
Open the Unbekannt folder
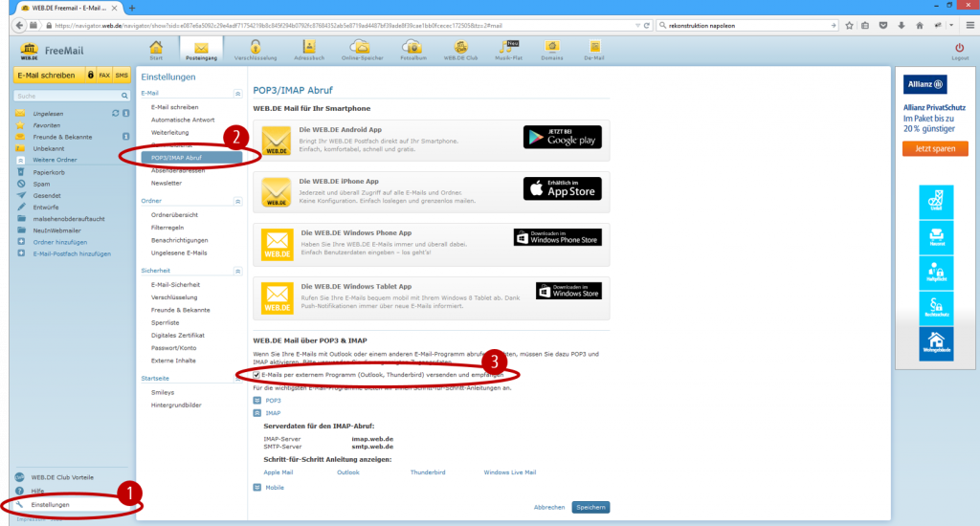(x=48, y=148)
